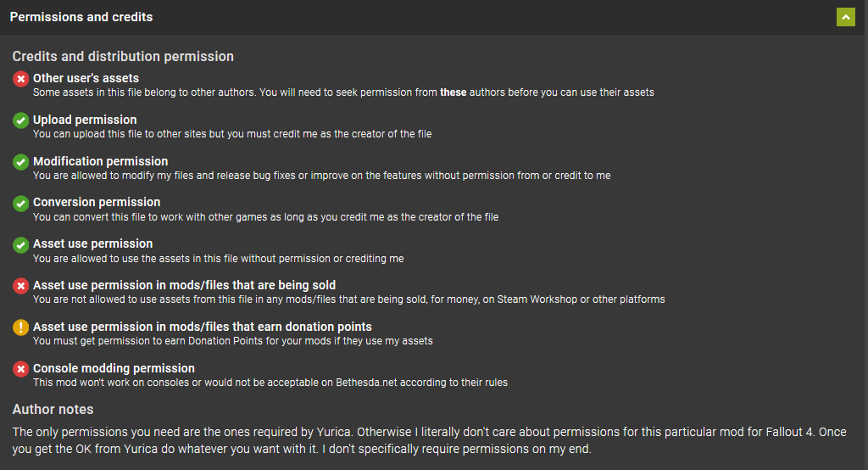Image resolution: width=868 pixels, height=470 pixels.
Task: Click the green check icon beside Asset use permission
Action: (21, 245)
